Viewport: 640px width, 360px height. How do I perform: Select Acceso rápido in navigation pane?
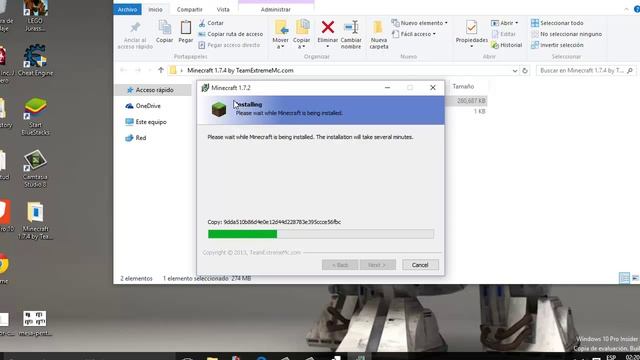coord(153,90)
